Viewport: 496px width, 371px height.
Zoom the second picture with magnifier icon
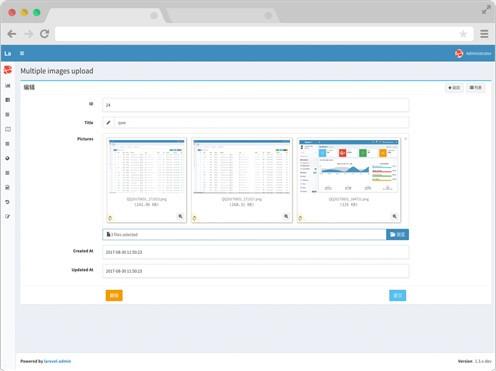(286, 216)
